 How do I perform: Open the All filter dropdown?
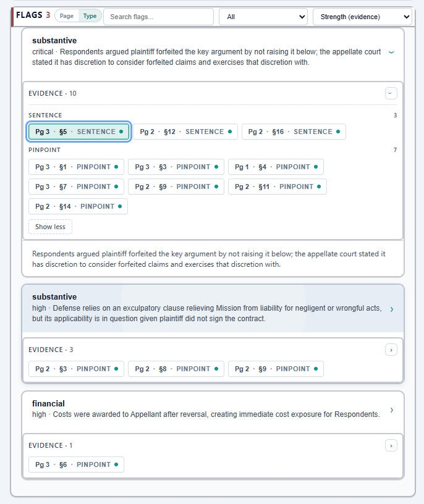pyautogui.click(x=263, y=17)
